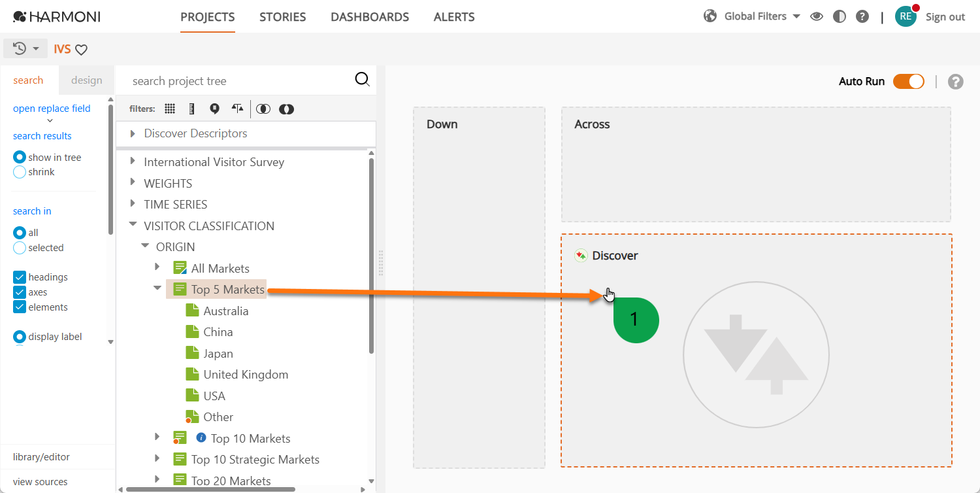
Task: Expand International Visitor Survey node
Action: [133, 161]
